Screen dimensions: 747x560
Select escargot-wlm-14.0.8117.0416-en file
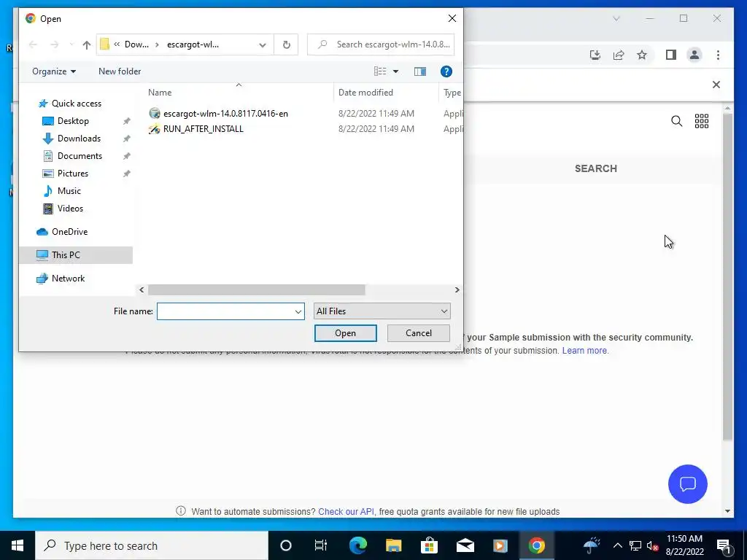pyautogui.click(x=225, y=113)
